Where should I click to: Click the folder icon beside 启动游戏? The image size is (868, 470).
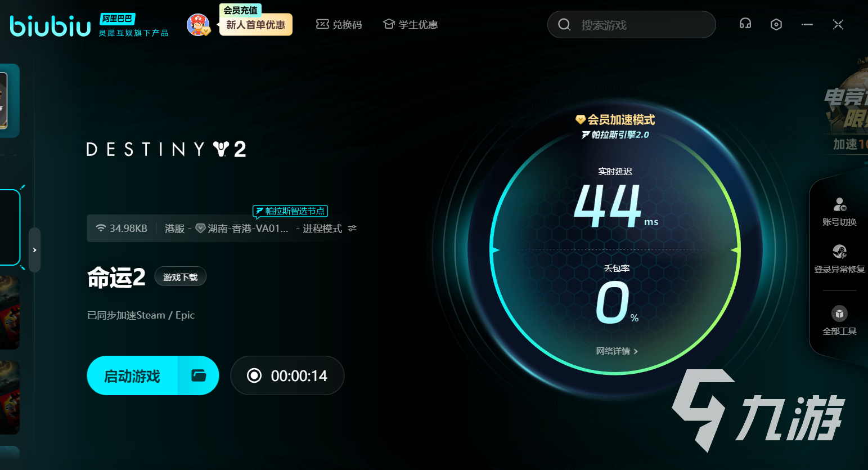coord(199,375)
